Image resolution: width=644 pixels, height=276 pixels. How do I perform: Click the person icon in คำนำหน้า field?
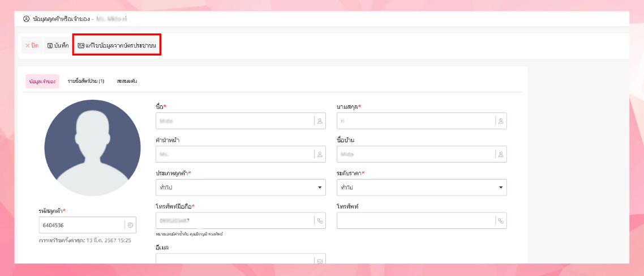320,154
